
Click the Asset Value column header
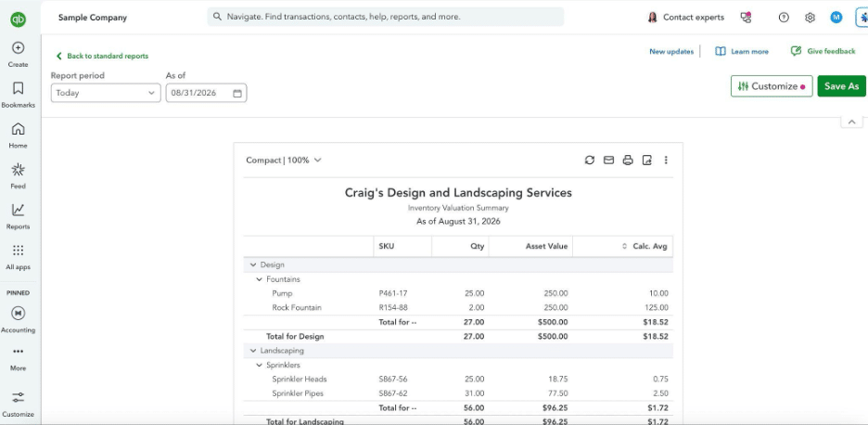click(x=530, y=246)
